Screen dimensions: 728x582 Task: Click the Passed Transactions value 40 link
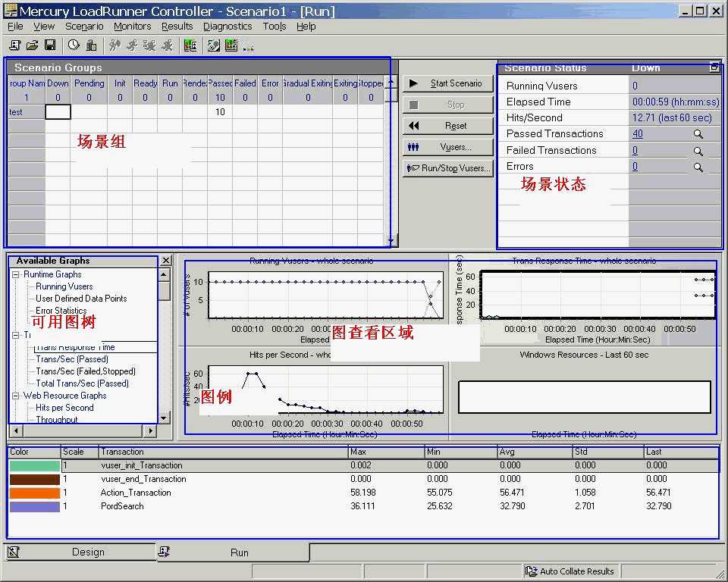pos(638,133)
